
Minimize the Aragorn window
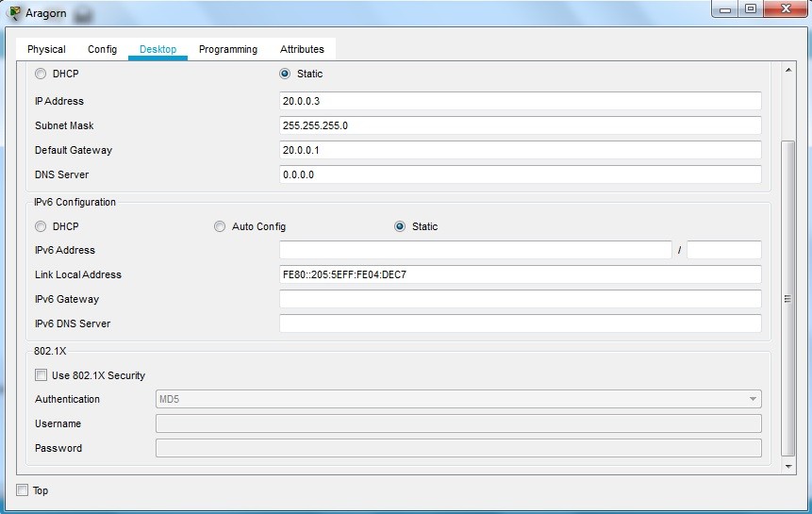[x=725, y=9]
